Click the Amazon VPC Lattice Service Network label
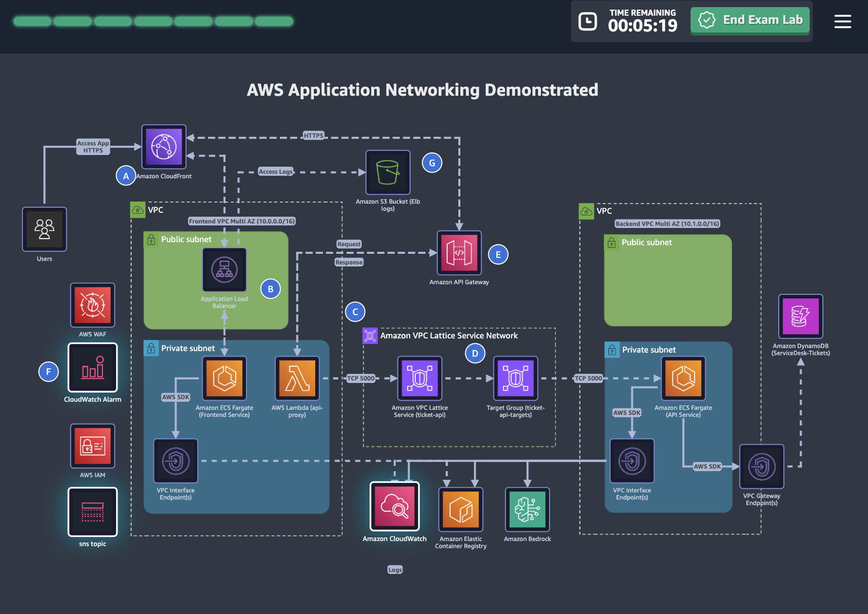 [449, 335]
